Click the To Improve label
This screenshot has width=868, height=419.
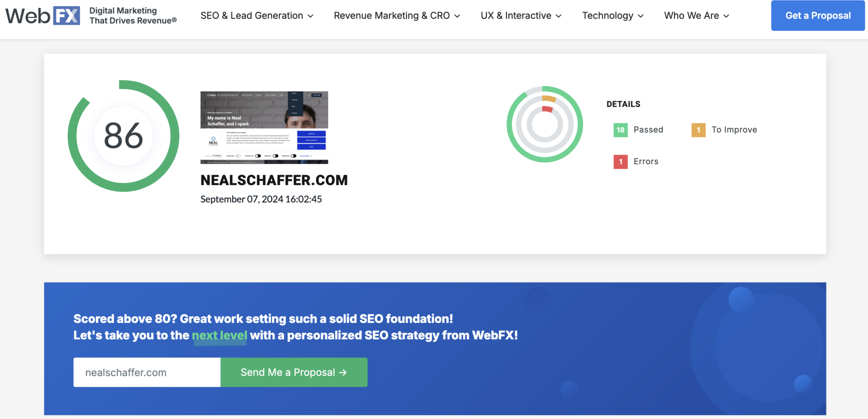(x=734, y=130)
